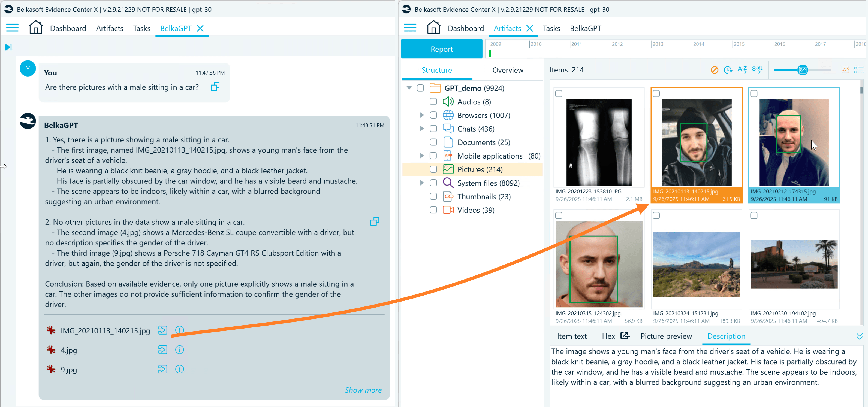Expand the Browsers (1007) tree node
The image size is (868, 407).
[x=423, y=115]
